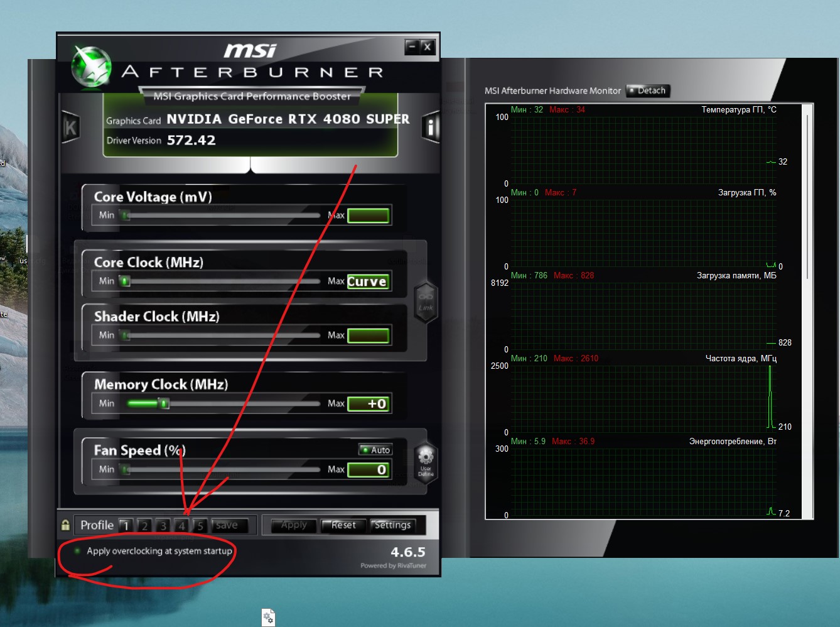Viewport: 840px width, 627px height.
Task: Click the Fan Speed (%) label
Action: (140, 450)
